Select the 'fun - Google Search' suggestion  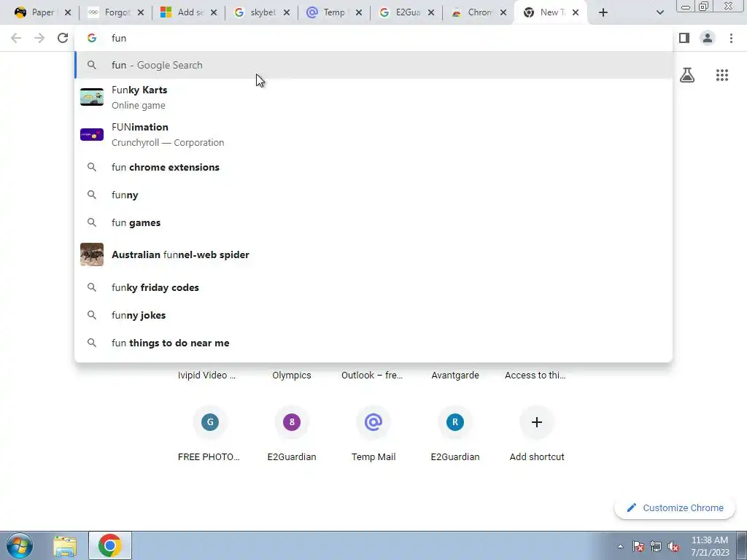click(373, 65)
